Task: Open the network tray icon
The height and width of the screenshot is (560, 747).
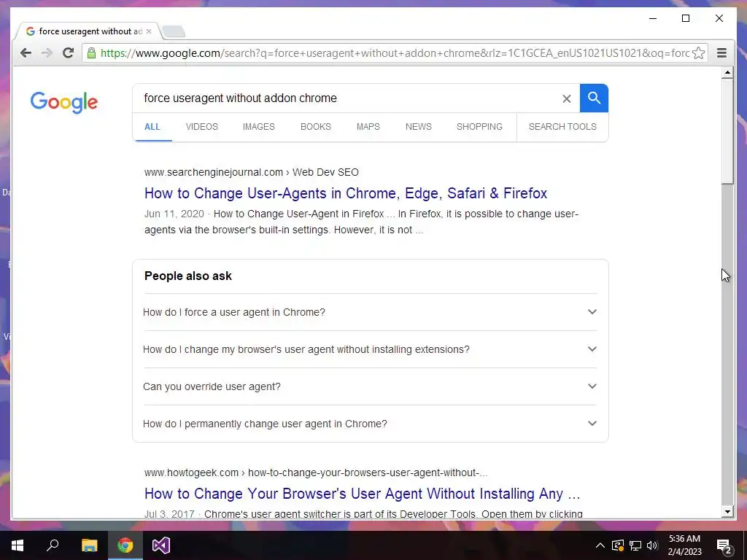Action: (x=635, y=545)
